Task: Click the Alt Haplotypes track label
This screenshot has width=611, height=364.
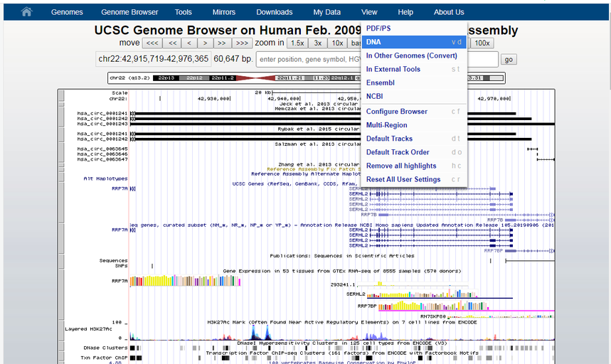Action: pyautogui.click(x=105, y=178)
